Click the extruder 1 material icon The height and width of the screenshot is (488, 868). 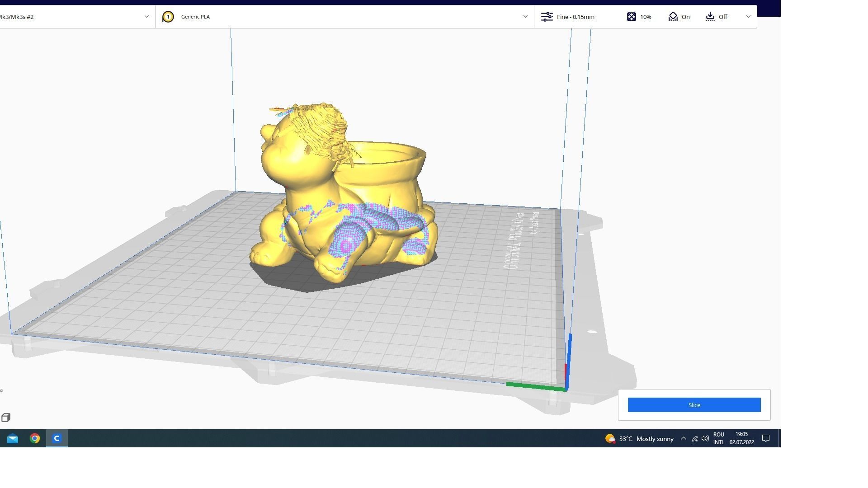pyautogui.click(x=168, y=17)
